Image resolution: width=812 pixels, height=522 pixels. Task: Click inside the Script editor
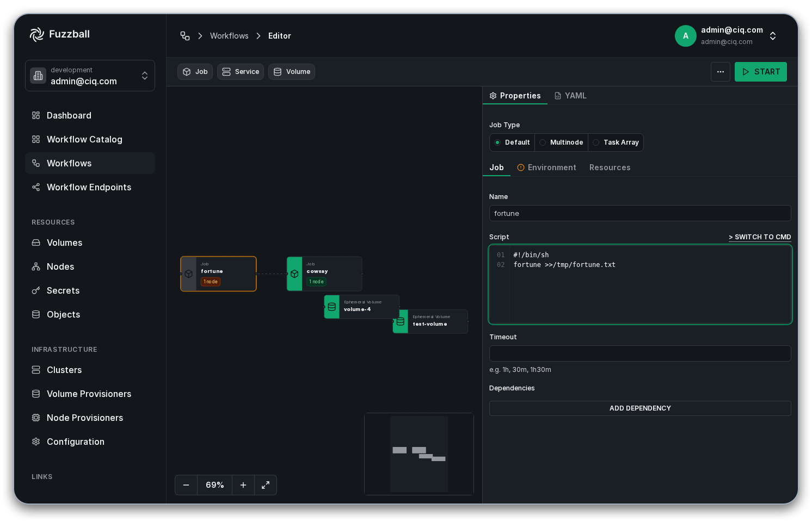click(x=640, y=284)
